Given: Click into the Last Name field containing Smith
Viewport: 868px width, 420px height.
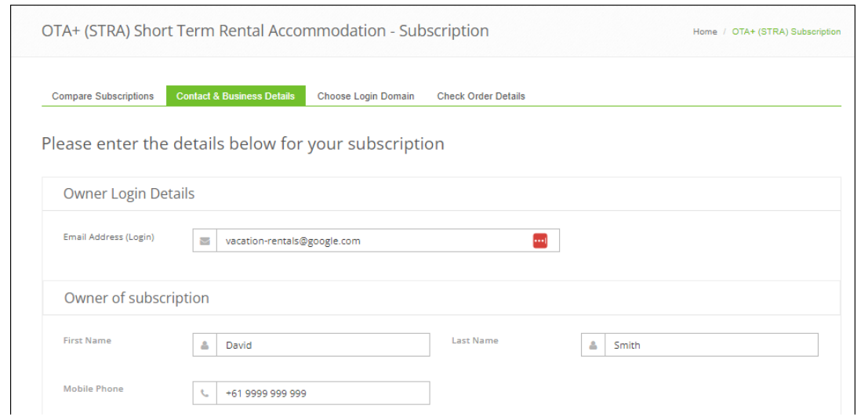Looking at the screenshot, I should 710,346.
